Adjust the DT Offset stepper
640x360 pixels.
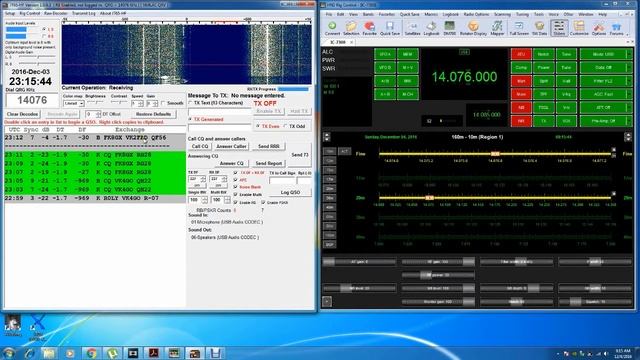click(98, 114)
